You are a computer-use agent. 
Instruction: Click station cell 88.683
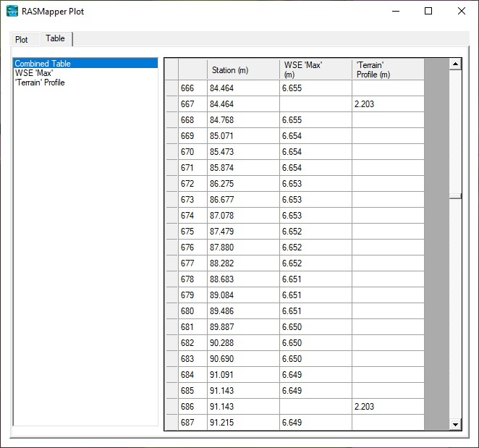243,279
